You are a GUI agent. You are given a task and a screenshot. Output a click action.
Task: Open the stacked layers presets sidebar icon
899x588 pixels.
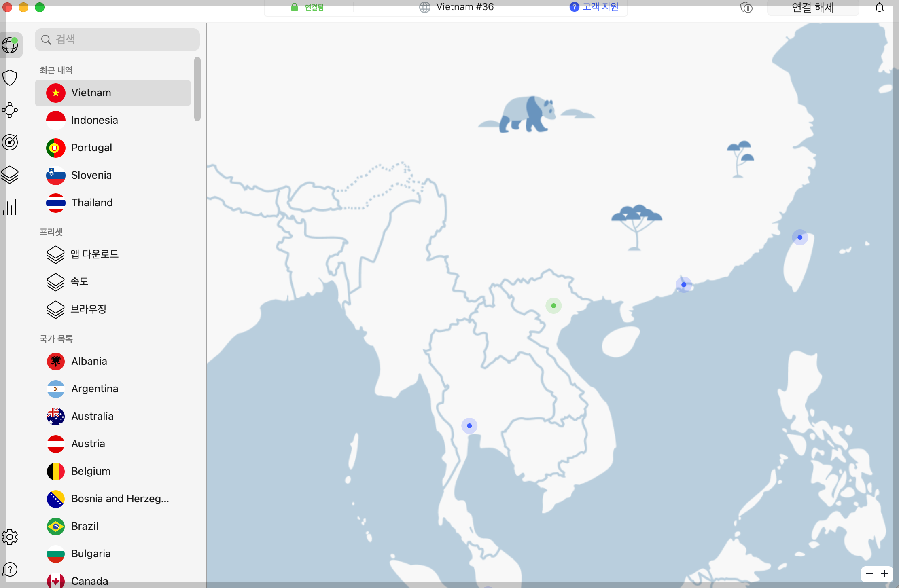pos(10,175)
